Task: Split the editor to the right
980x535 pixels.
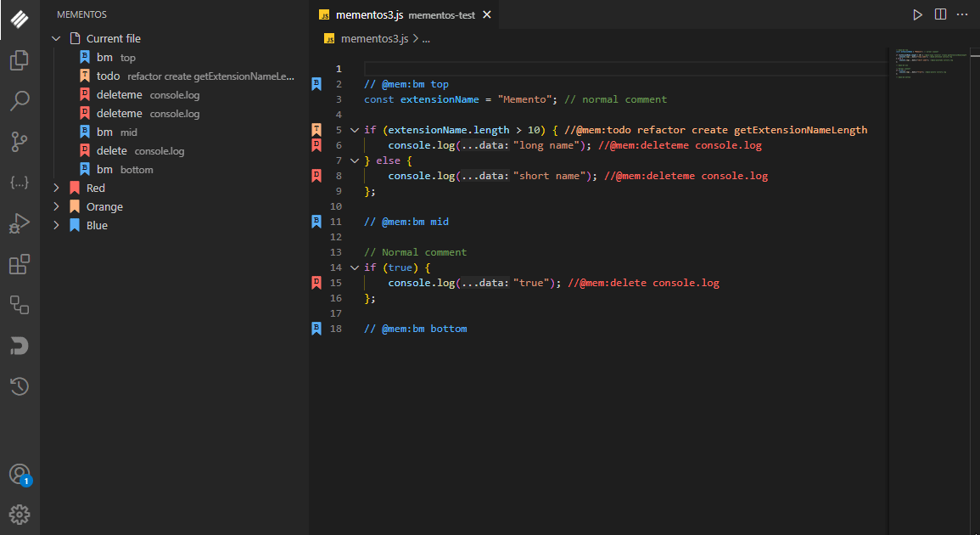Action: tap(940, 14)
